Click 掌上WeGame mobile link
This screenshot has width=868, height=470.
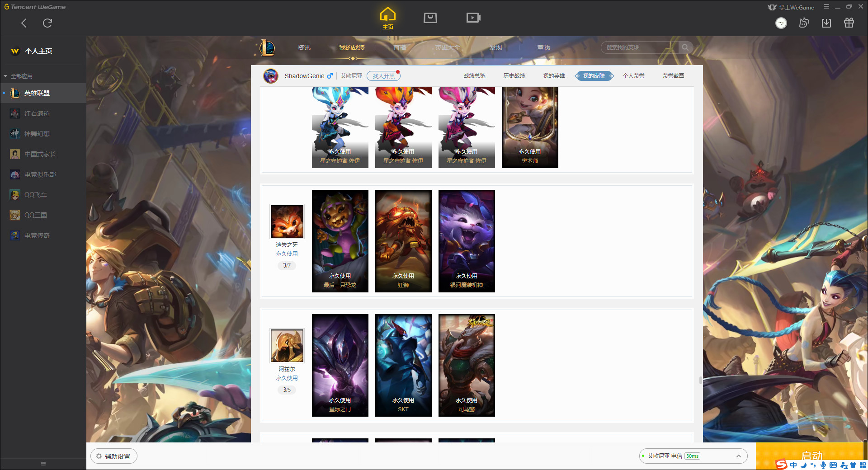tap(791, 7)
